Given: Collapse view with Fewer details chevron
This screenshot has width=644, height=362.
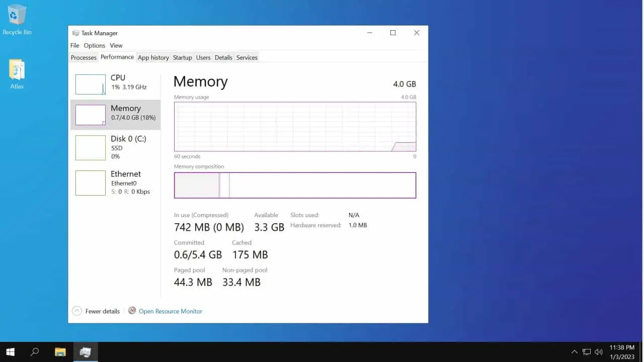Looking at the screenshot, I should 77,311.
